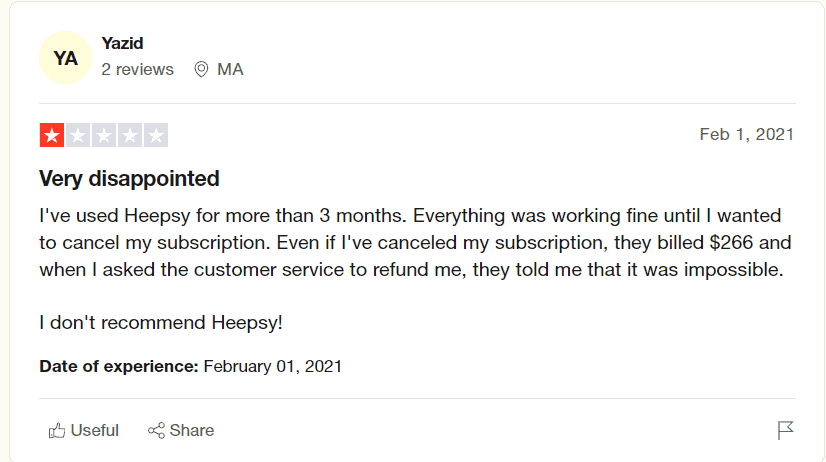Image resolution: width=826 pixels, height=462 pixels.
Task: Share this Heepsy review
Action: [181, 430]
